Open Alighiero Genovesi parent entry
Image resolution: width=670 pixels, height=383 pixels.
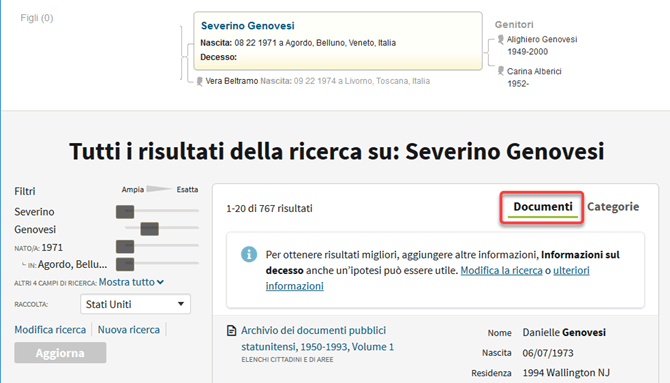(542, 39)
